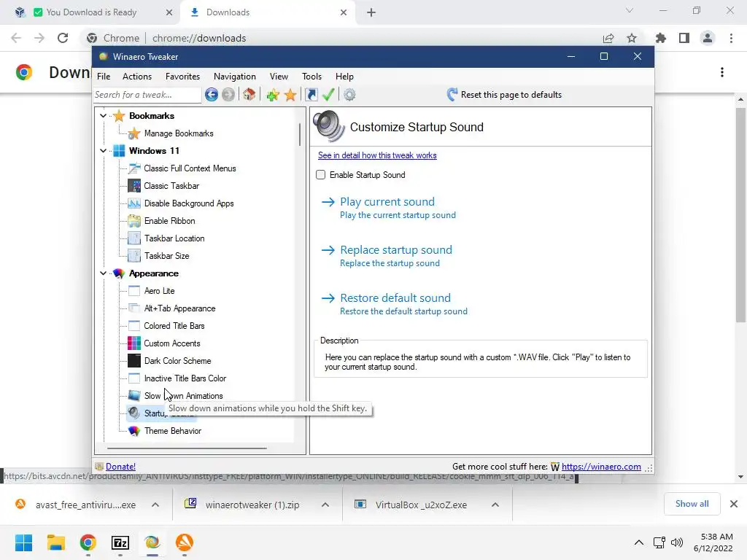Collapse the Appearance tree group

103,273
